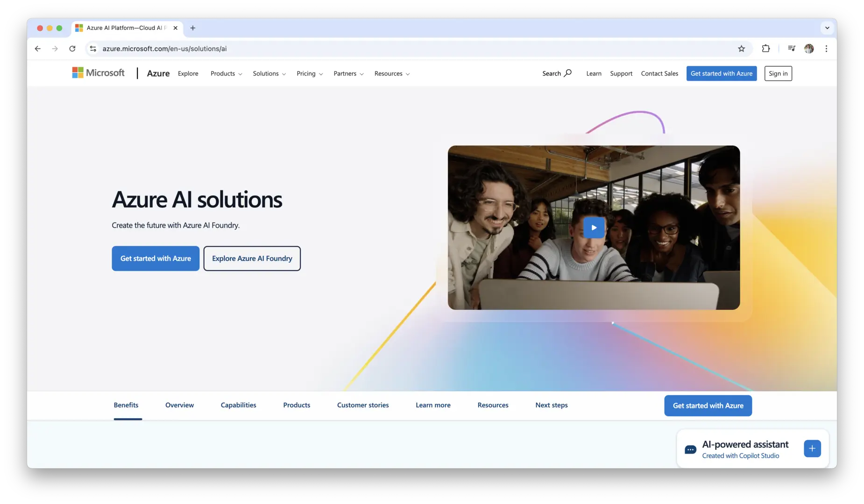
Task: Bookmark this page with the star icon
Action: pos(741,49)
